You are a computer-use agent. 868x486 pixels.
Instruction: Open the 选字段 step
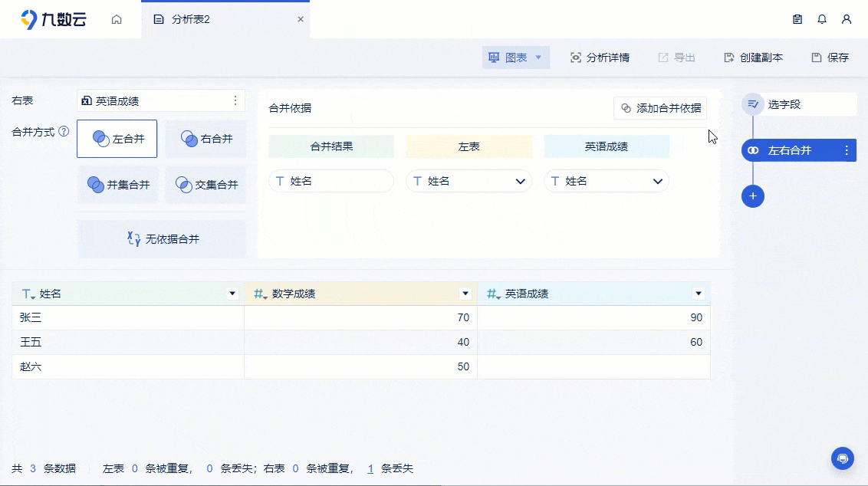pyautogui.click(x=799, y=104)
